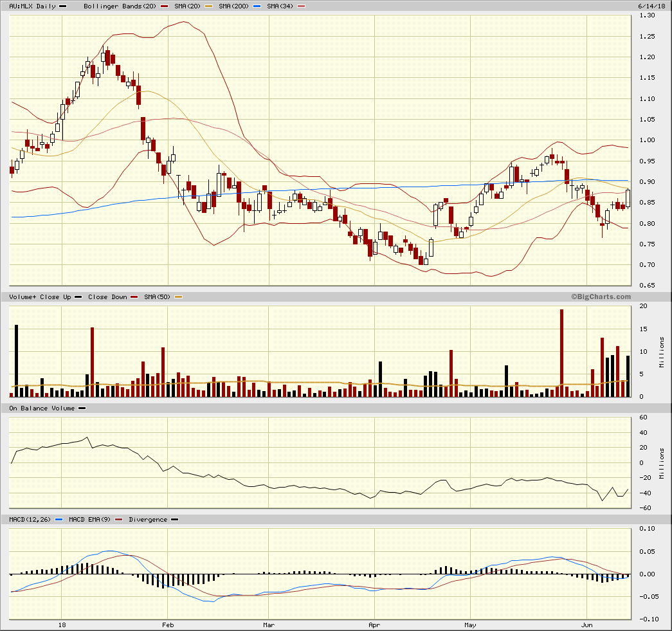Select the SMA(50) volume legend label
672x631 pixels.
click(x=158, y=297)
